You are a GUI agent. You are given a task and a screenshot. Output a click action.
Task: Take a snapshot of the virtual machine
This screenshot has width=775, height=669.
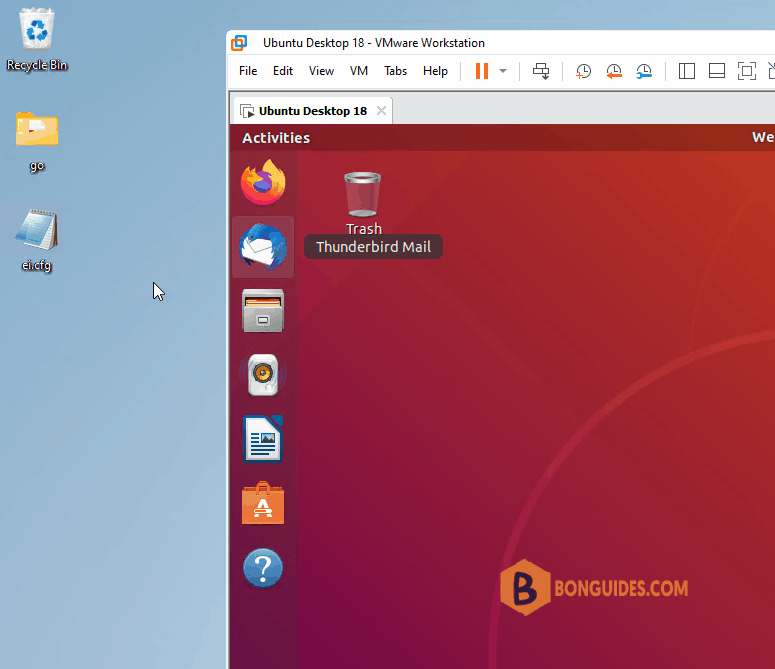pyautogui.click(x=583, y=71)
